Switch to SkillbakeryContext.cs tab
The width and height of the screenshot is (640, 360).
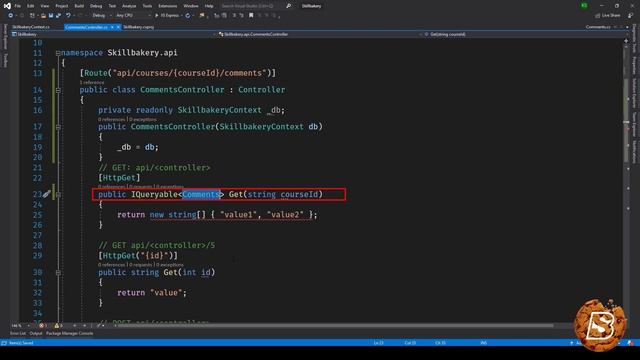(x=31, y=27)
